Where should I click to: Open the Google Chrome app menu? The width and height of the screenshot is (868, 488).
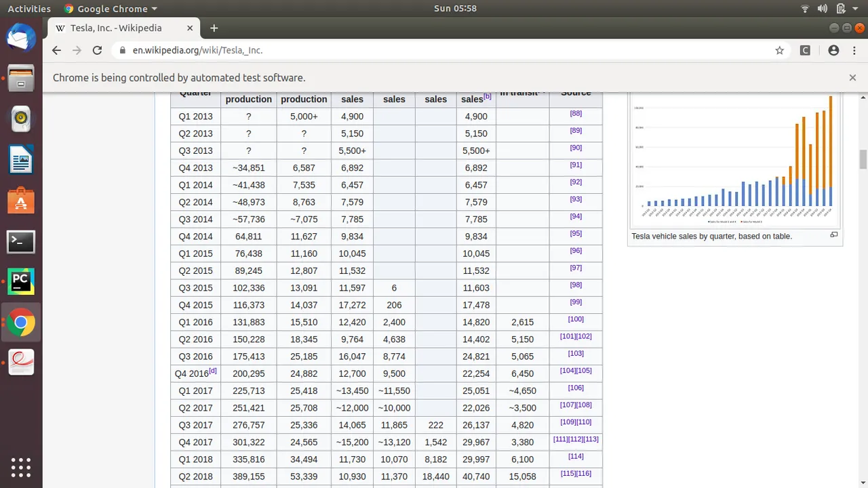click(x=110, y=9)
